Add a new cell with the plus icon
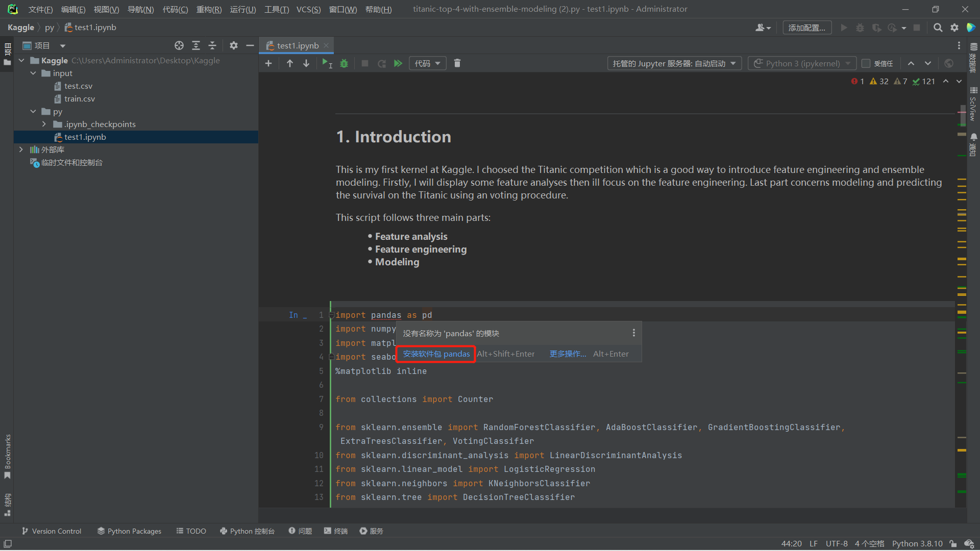Viewport: 980px width, 551px height. [x=268, y=63]
